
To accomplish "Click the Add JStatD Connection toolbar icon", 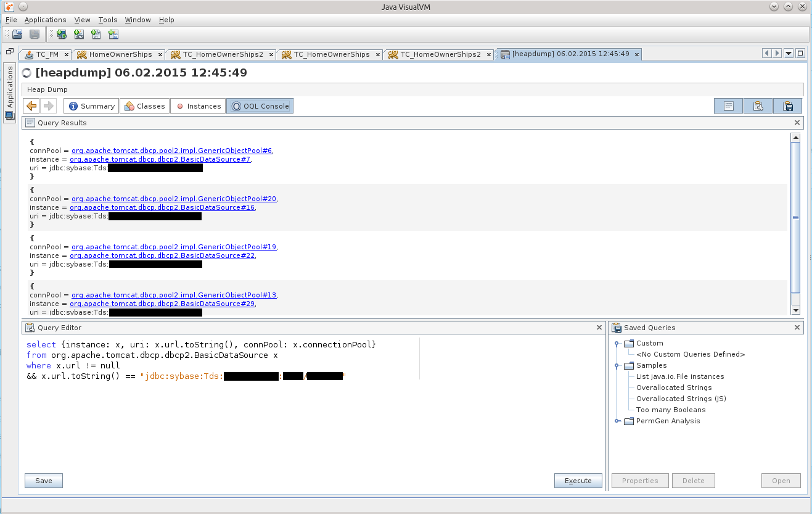I will click(x=113, y=35).
